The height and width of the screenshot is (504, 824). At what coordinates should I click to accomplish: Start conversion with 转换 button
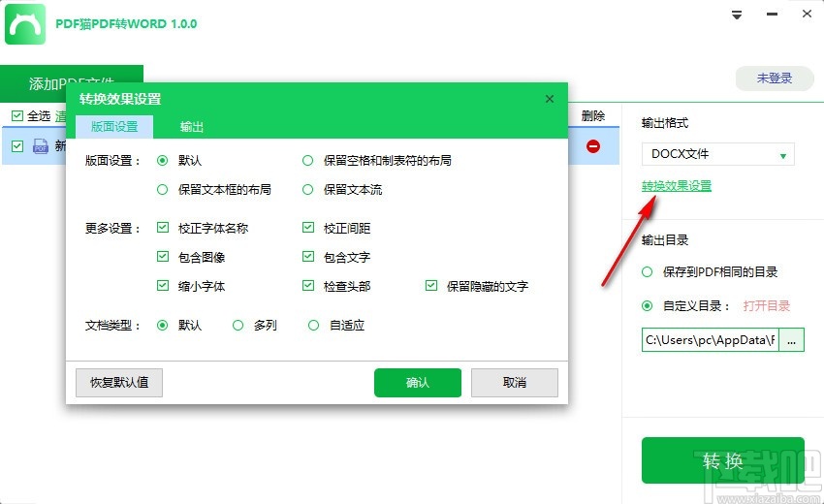click(x=723, y=460)
